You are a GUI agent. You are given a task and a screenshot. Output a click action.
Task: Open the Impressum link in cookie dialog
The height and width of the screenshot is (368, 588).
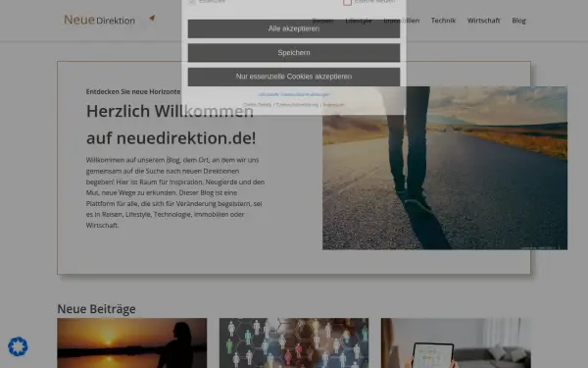(333, 105)
